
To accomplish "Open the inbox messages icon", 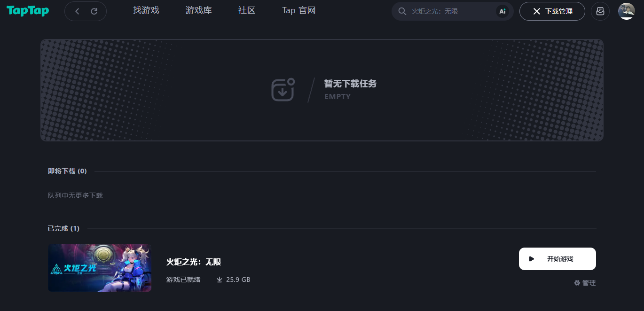I will [600, 11].
